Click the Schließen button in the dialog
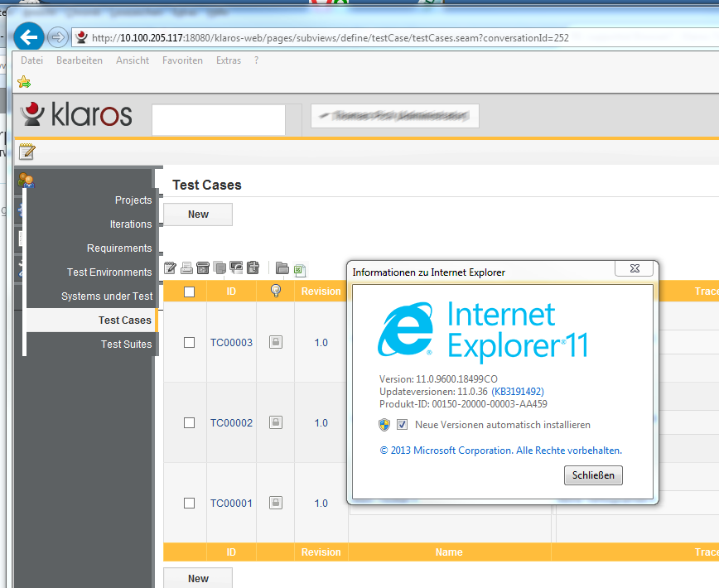This screenshot has width=719, height=588. click(592, 475)
